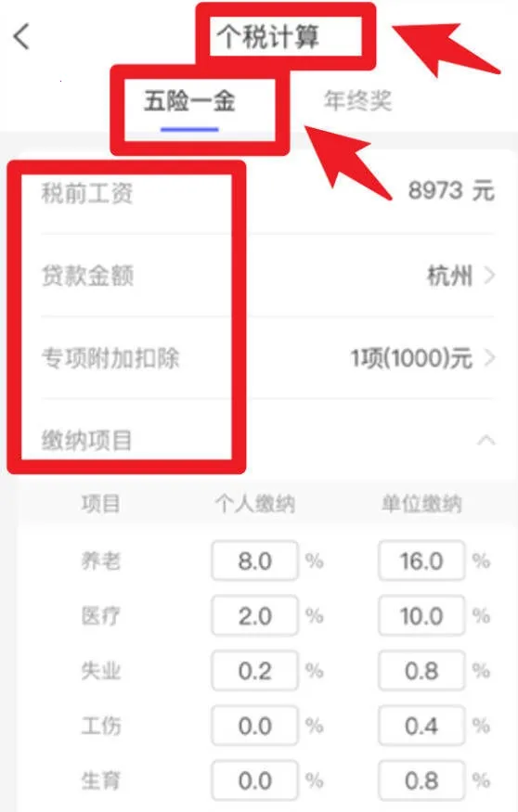Edit personal 医疗 rate 2.0
Image resolution: width=518 pixels, height=812 pixels.
pyautogui.click(x=255, y=616)
